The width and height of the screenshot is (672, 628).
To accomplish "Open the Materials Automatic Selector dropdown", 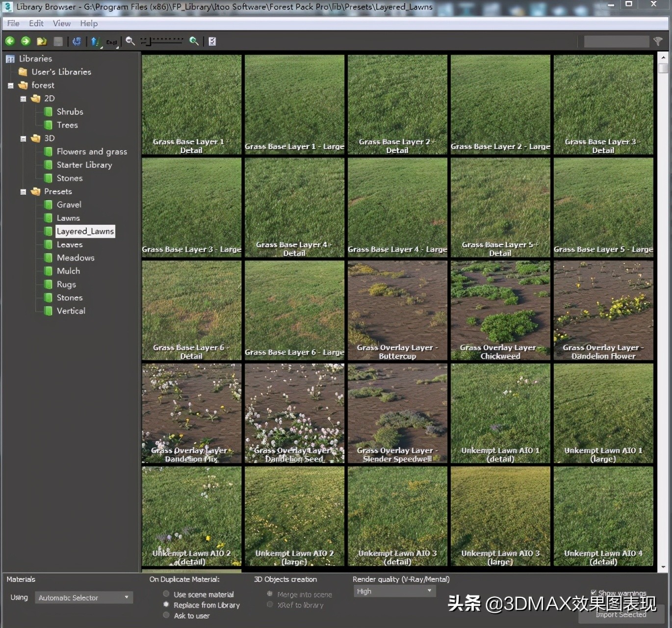I will tap(84, 598).
